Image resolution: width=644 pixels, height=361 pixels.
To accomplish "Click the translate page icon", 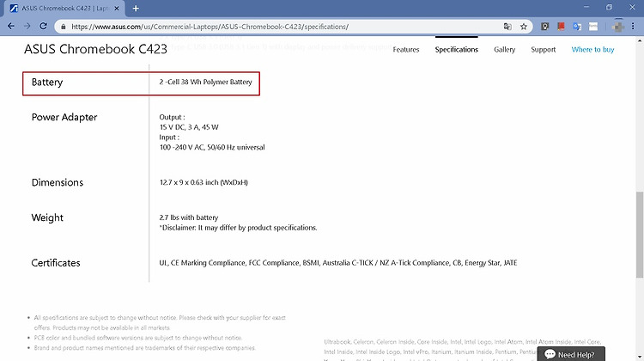I will click(507, 27).
